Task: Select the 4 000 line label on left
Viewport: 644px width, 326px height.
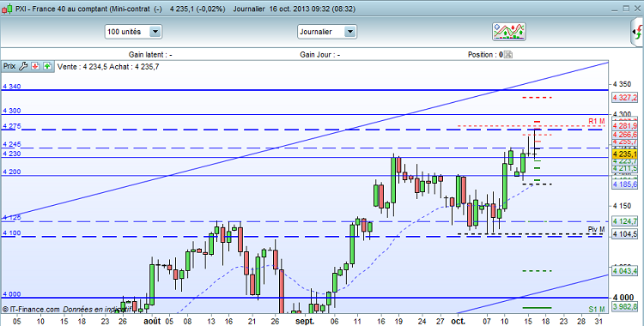Action: point(11,294)
